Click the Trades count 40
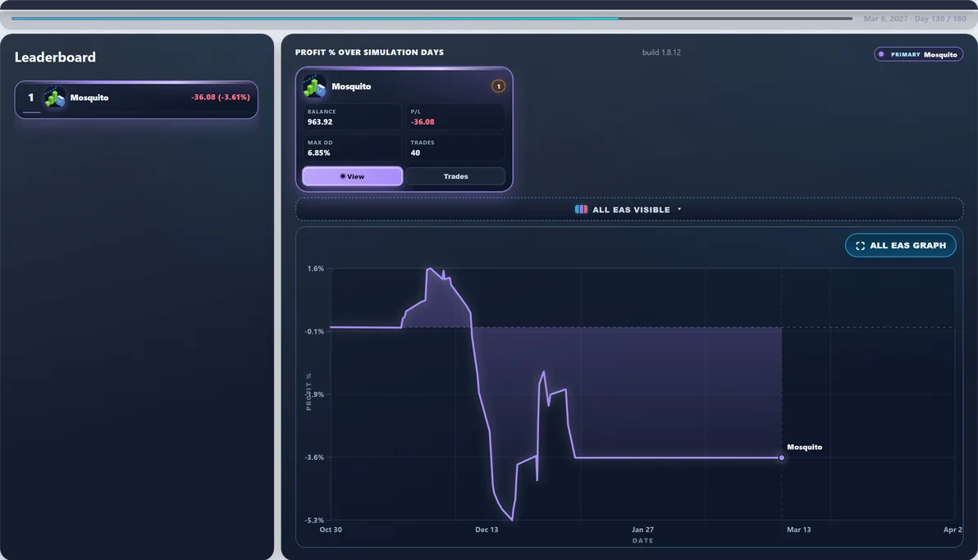The image size is (978, 560). 415,153
